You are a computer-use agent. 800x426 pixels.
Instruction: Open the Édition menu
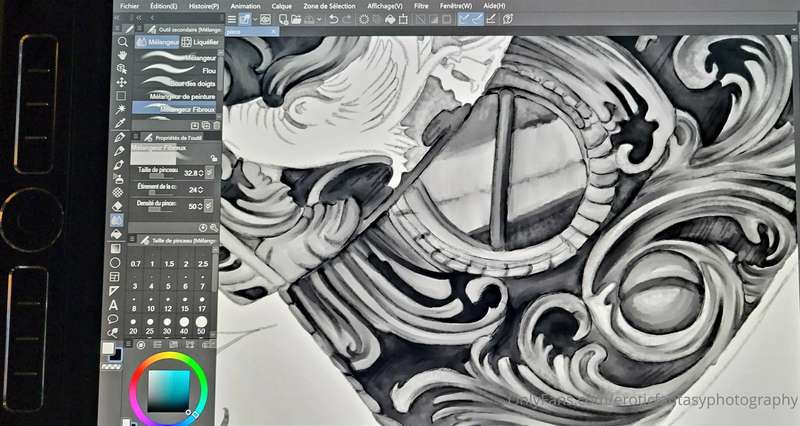click(x=164, y=6)
